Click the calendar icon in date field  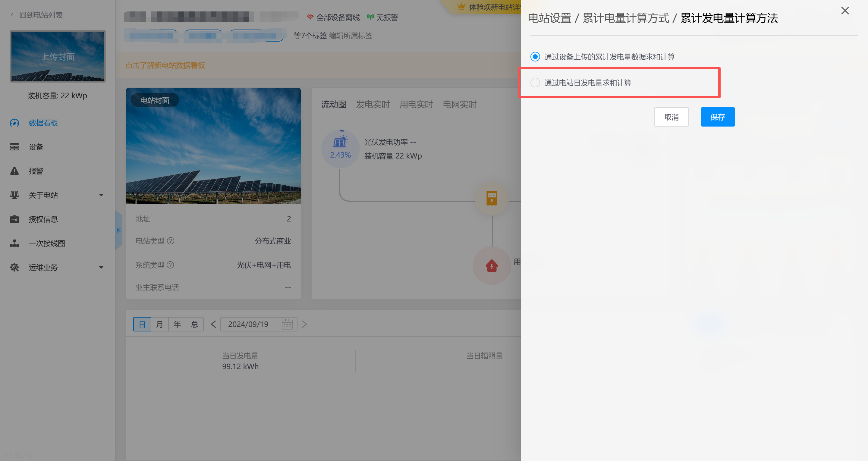(x=287, y=324)
